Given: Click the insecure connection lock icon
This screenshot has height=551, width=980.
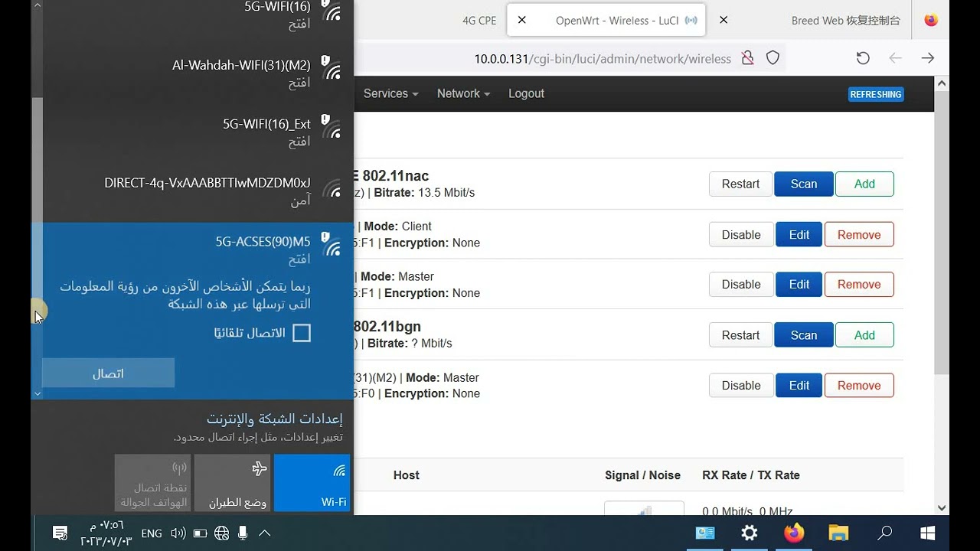Looking at the screenshot, I should coord(748,58).
